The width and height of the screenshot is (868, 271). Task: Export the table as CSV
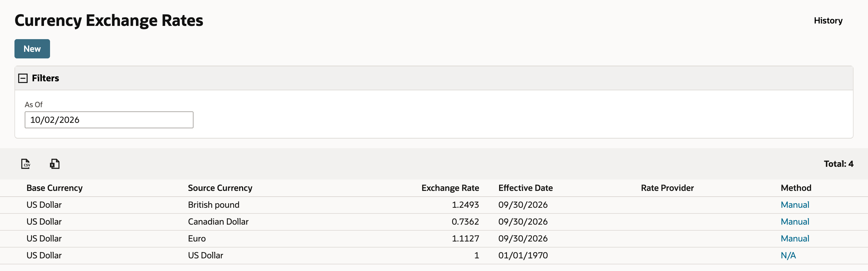(x=26, y=164)
